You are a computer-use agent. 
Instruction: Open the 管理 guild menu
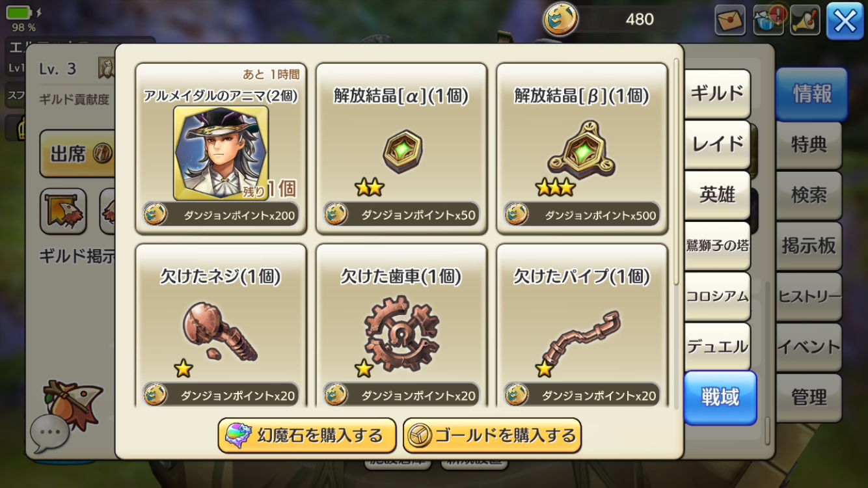(x=809, y=397)
